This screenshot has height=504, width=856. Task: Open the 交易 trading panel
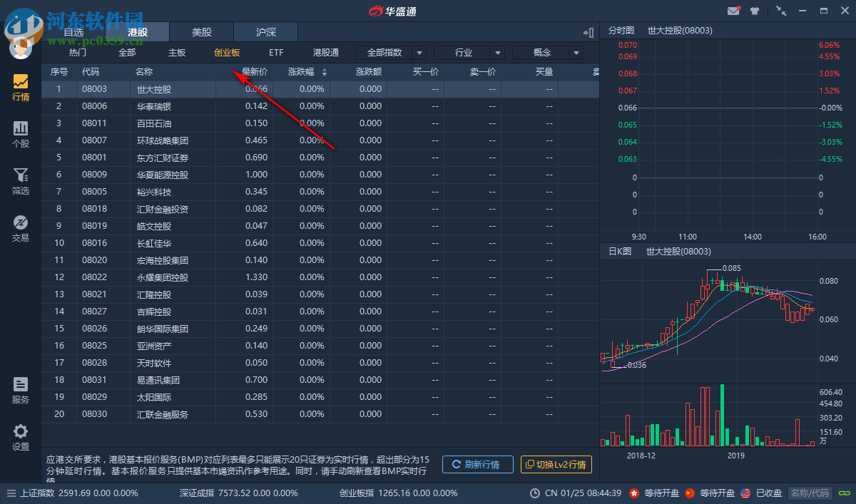(x=21, y=229)
